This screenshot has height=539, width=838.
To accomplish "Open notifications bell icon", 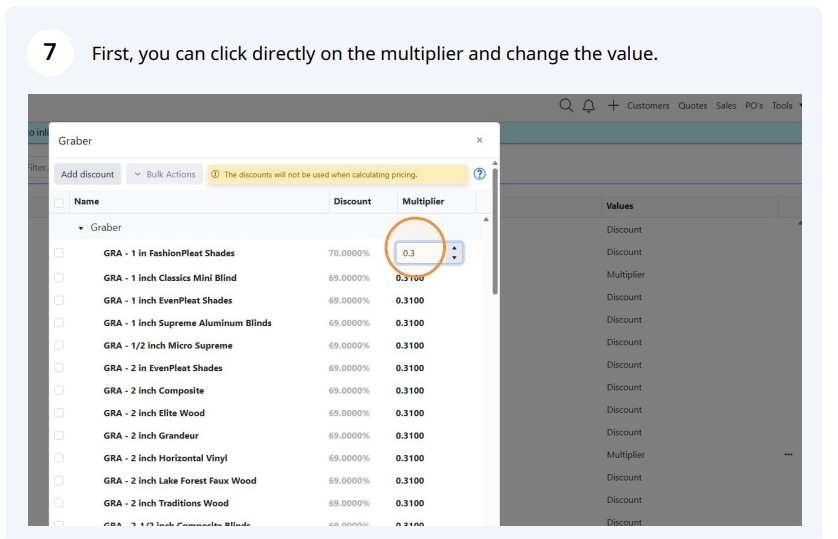I will (588, 106).
